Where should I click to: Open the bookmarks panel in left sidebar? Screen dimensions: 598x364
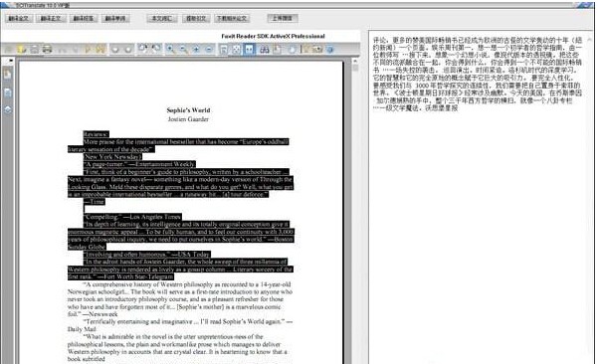(7, 74)
